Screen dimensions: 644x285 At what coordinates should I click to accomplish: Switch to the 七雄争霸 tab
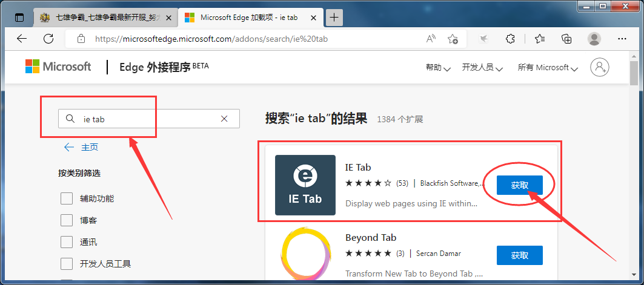click(106, 18)
